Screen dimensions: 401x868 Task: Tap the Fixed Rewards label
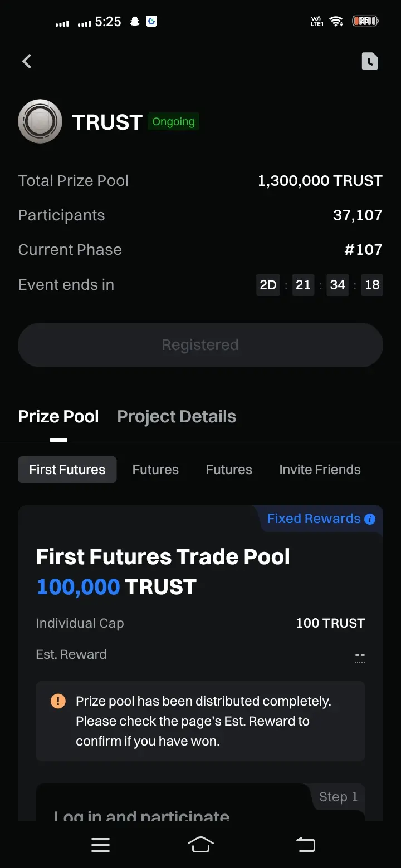tap(314, 519)
